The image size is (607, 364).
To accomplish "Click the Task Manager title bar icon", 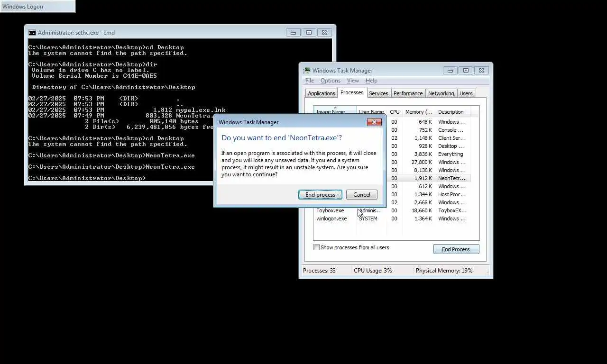I will (x=307, y=71).
